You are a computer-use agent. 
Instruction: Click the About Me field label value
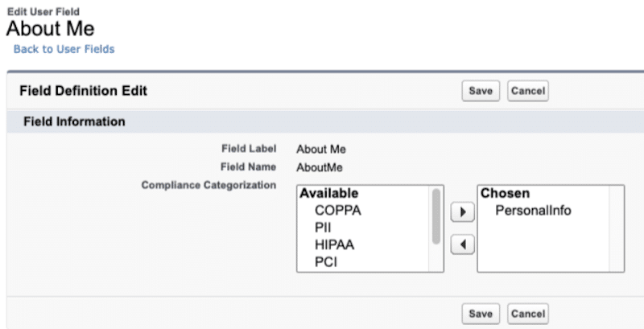[320, 149]
